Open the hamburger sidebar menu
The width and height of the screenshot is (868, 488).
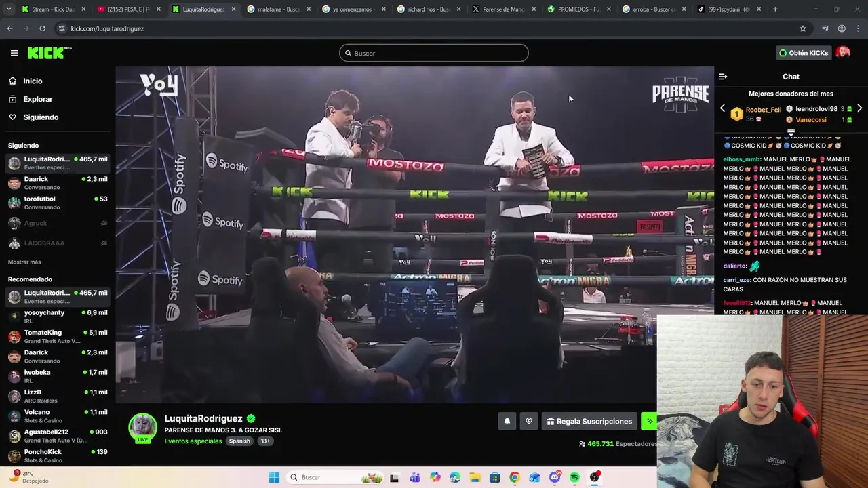point(14,53)
